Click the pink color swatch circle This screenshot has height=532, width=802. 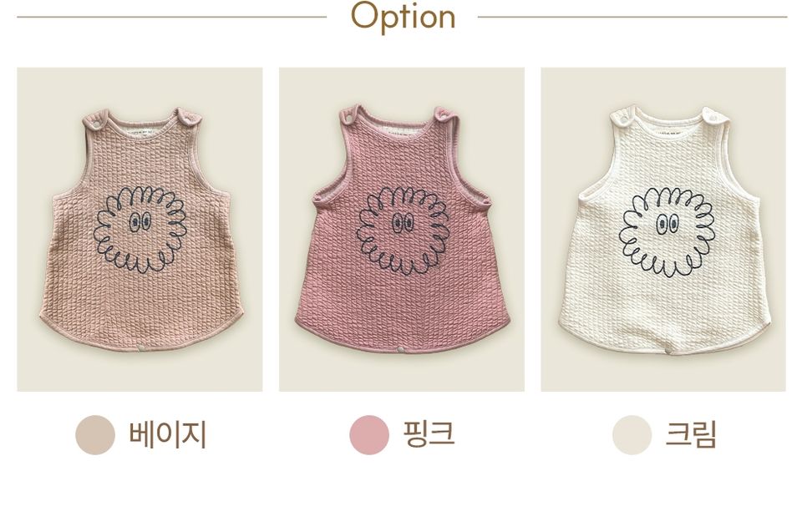[x=369, y=435]
